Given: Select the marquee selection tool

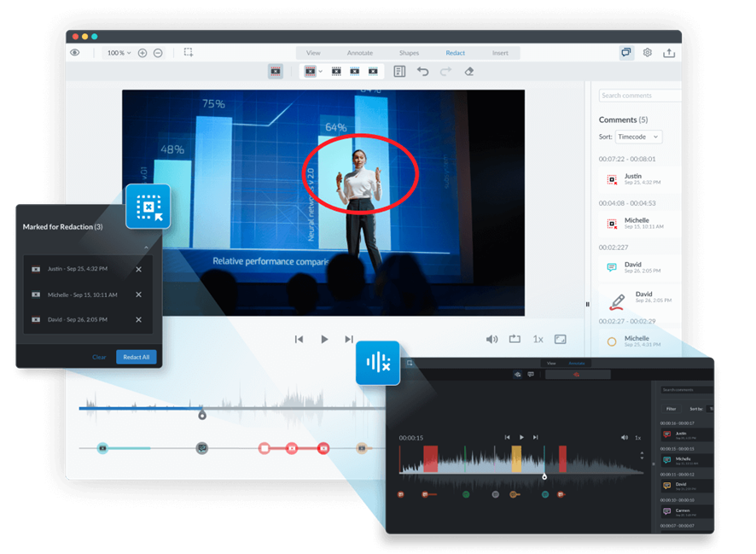Looking at the screenshot, I should click(188, 52).
